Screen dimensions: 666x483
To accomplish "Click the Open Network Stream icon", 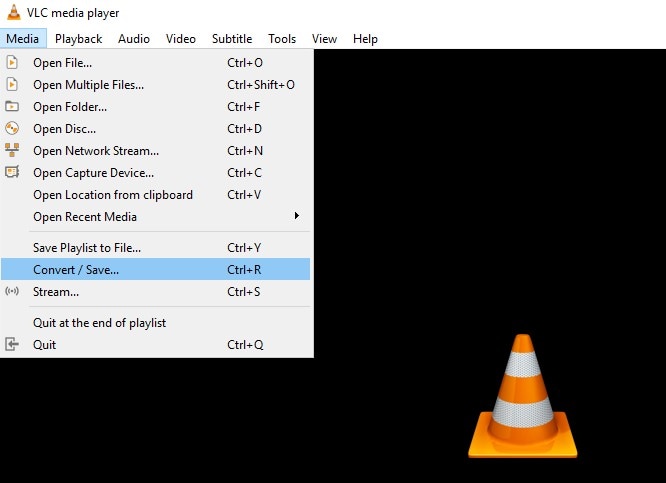I will coord(12,150).
